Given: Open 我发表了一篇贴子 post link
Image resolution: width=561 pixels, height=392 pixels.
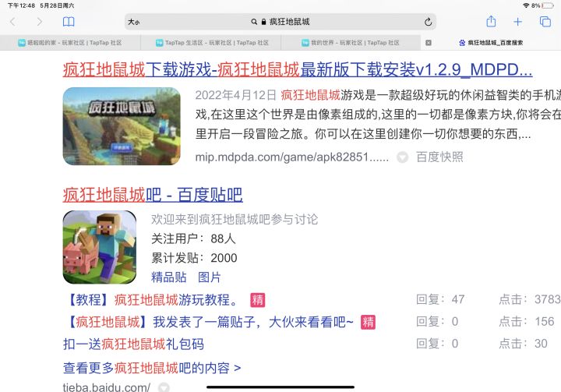Looking at the screenshot, I should 209,322.
